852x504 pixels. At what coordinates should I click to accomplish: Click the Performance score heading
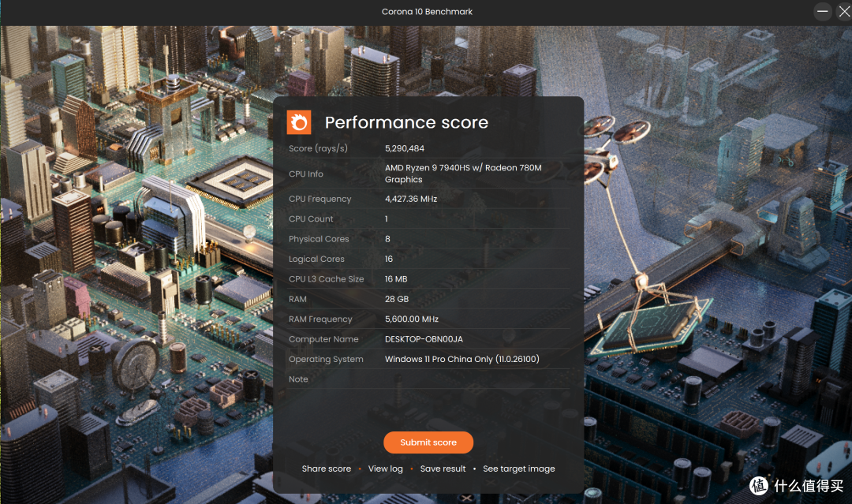[406, 122]
